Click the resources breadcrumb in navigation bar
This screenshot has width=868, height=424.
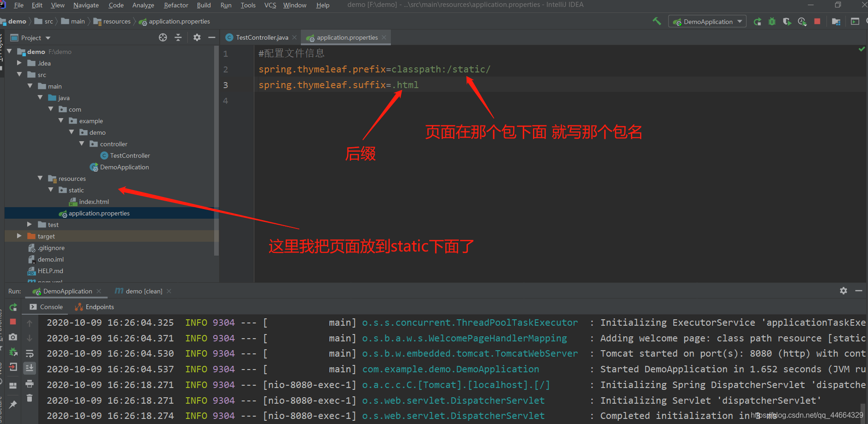pos(112,21)
